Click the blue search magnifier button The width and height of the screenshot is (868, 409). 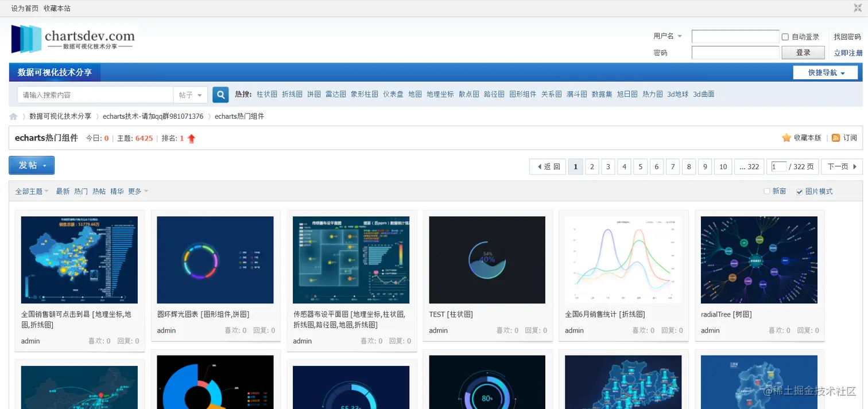click(x=220, y=95)
